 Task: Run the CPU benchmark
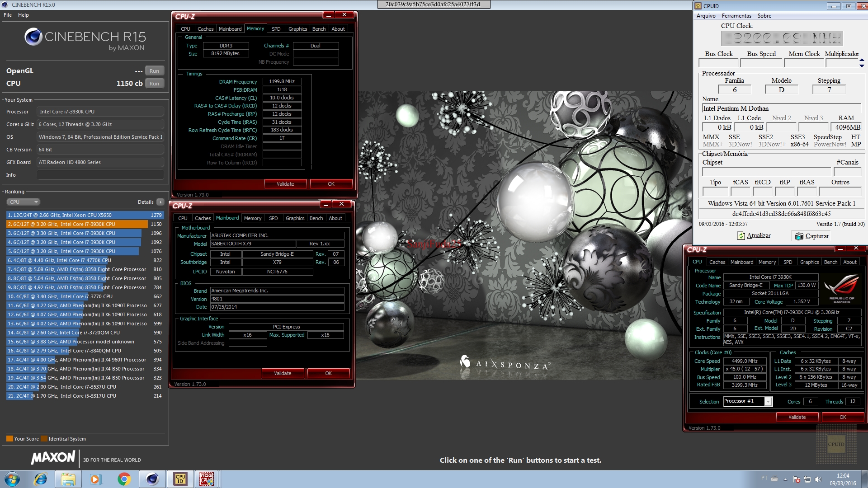point(154,84)
